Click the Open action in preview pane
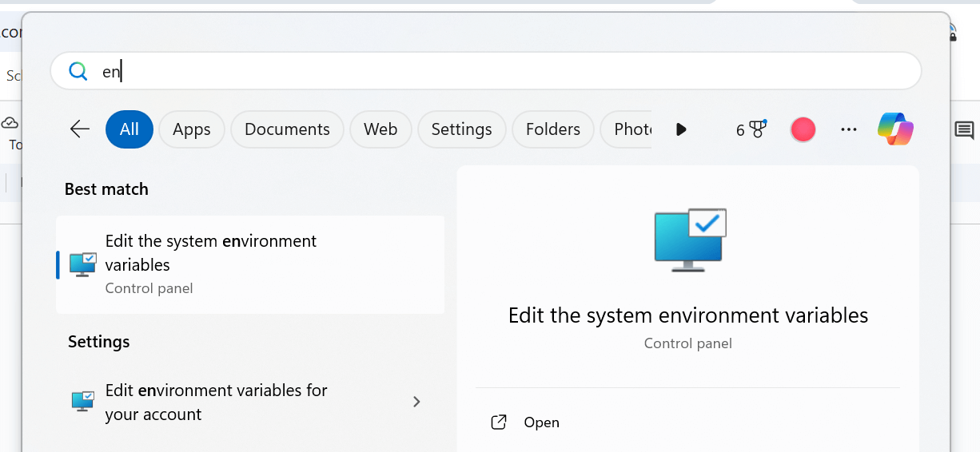Viewport: 980px width, 452px height. coord(541,422)
